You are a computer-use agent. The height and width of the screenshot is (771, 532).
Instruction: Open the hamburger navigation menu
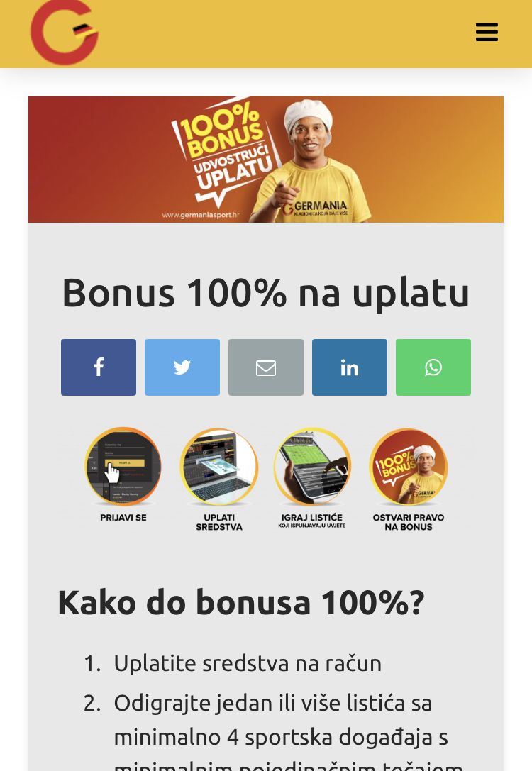(487, 32)
